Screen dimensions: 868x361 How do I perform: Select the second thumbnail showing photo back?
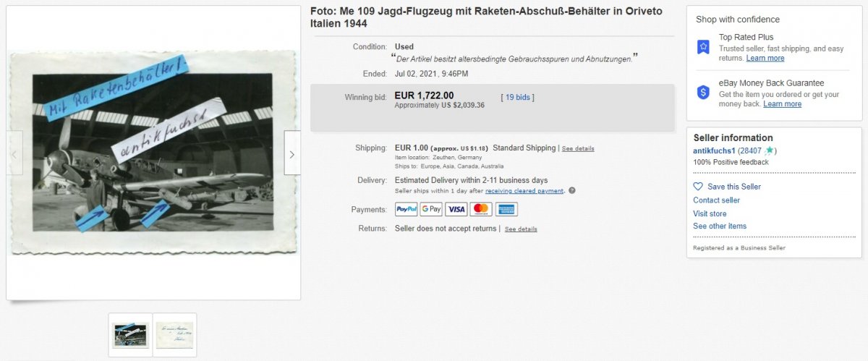tap(174, 335)
